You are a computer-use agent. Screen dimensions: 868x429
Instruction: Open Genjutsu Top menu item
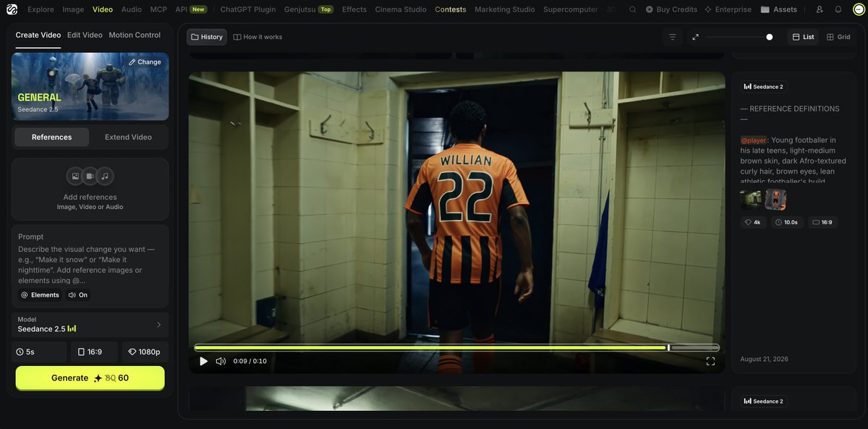309,9
